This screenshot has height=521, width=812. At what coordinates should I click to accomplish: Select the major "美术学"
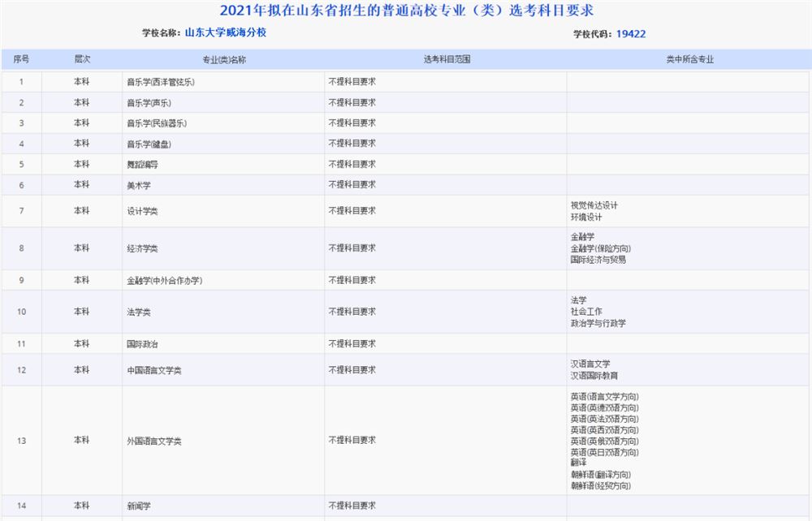tap(139, 185)
